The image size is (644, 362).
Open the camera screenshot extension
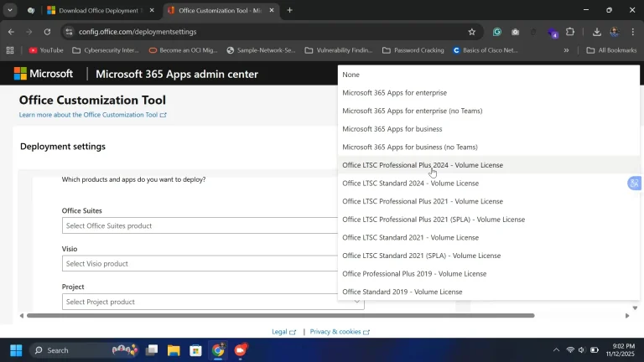tap(515, 32)
